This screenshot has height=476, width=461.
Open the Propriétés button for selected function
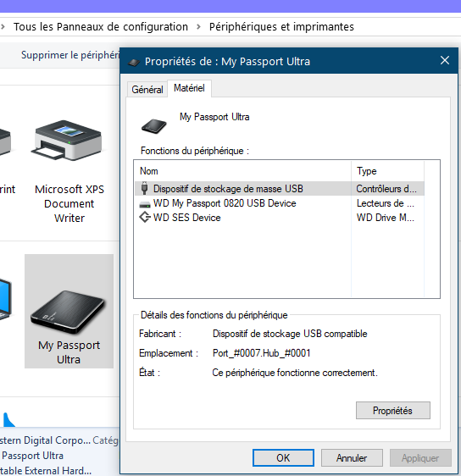tap(393, 411)
